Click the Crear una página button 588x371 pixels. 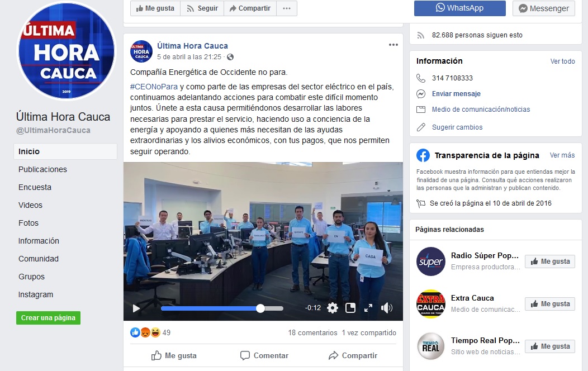[x=48, y=318]
